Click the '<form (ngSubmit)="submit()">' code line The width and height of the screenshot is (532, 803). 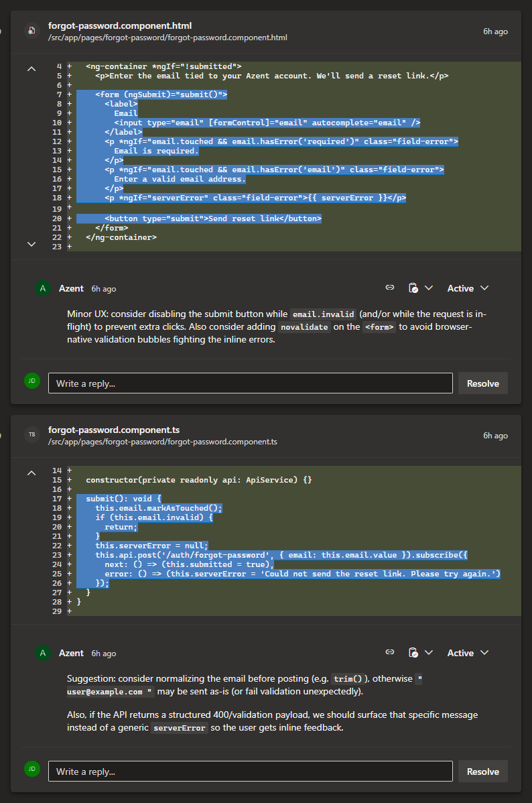[x=161, y=95]
